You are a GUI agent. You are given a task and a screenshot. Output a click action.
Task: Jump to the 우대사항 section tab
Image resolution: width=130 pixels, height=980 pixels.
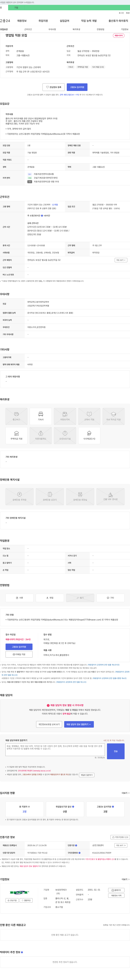[x=52, y=29]
